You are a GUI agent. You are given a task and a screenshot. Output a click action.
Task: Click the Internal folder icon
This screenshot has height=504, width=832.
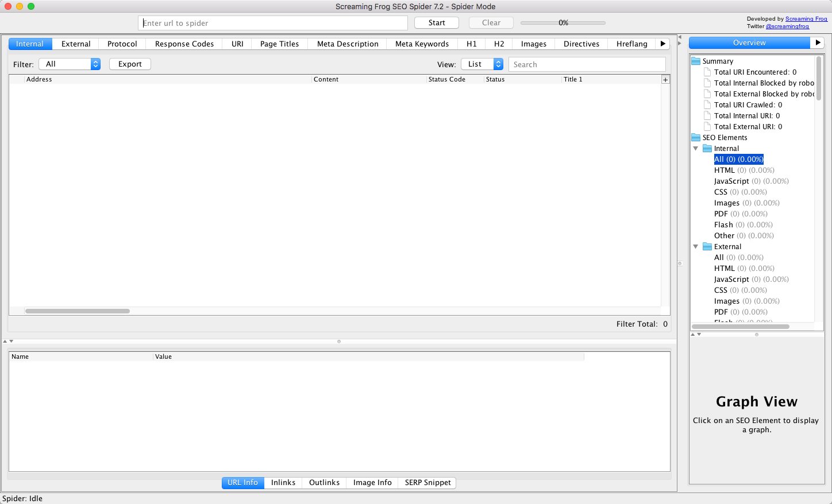click(707, 149)
